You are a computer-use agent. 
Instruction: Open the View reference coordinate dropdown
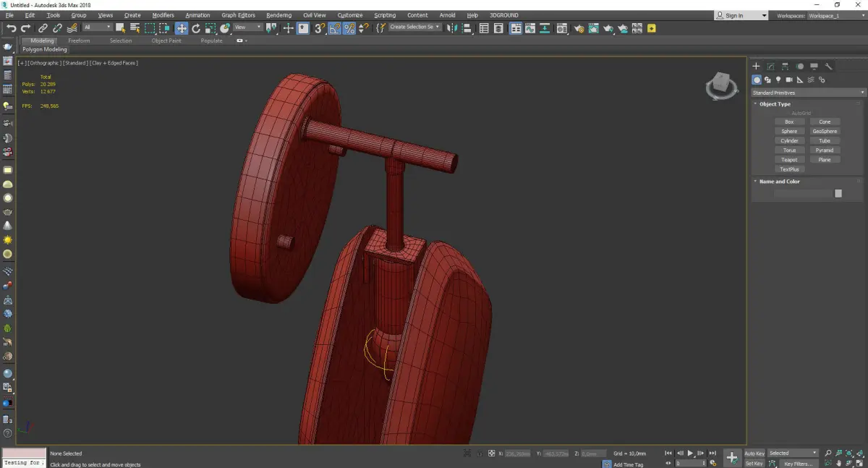pos(248,27)
